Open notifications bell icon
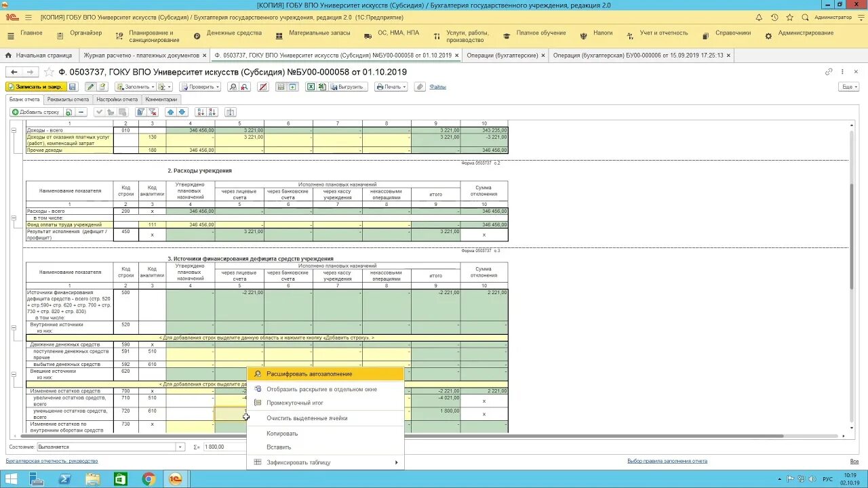 click(x=759, y=17)
